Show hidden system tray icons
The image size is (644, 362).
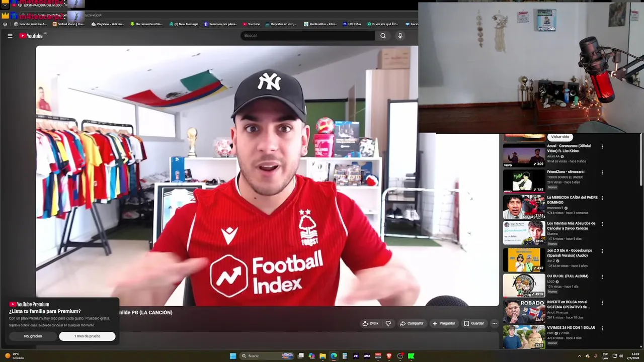tap(579, 356)
